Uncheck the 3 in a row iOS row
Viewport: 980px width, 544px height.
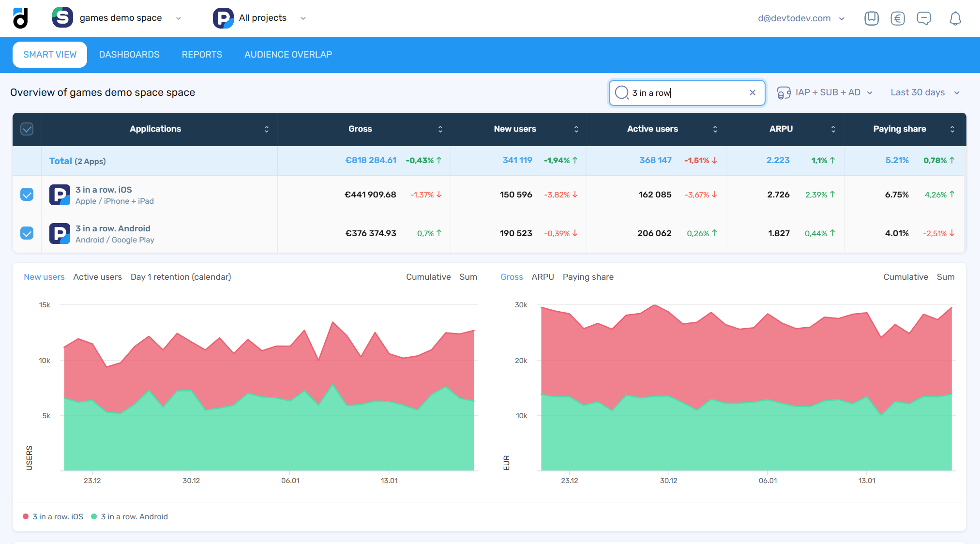27,195
